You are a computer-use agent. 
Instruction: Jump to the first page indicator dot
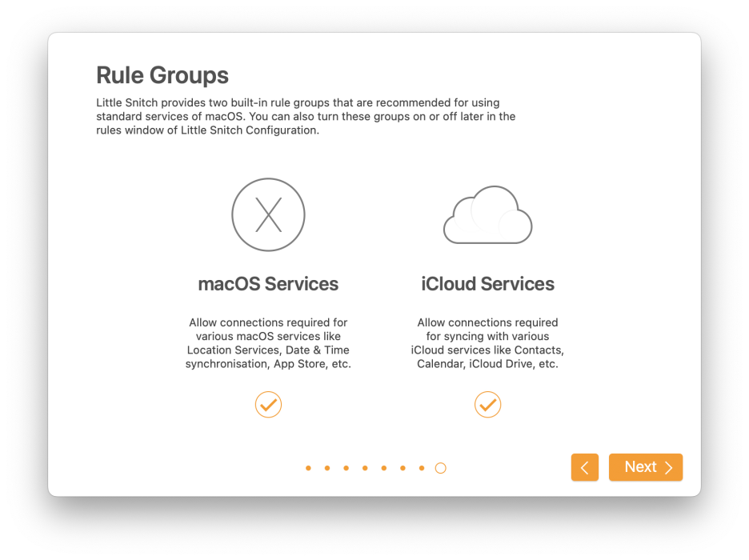pyautogui.click(x=309, y=468)
